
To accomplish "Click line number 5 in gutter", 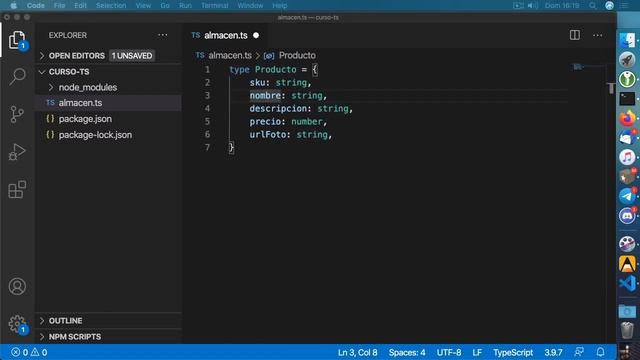I will coord(207,121).
